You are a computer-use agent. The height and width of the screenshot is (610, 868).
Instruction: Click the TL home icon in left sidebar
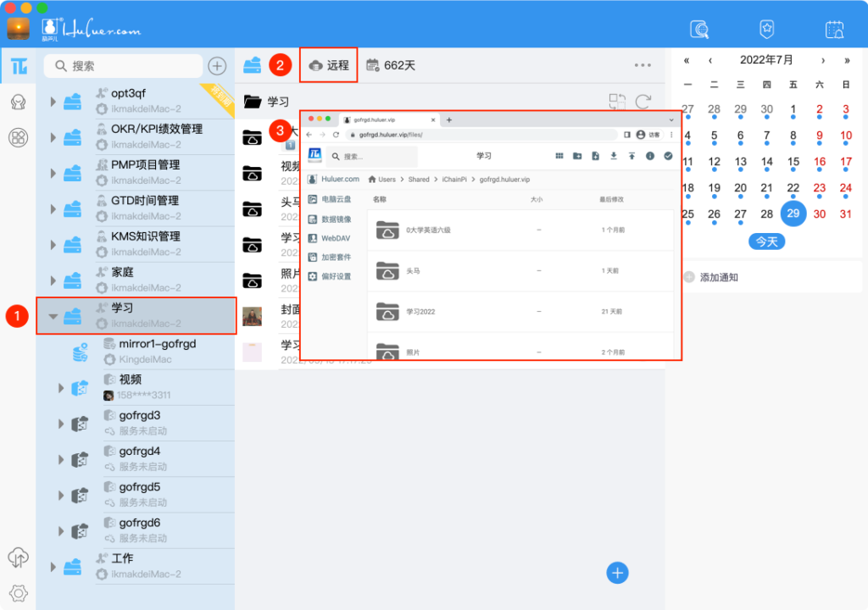click(19, 66)
